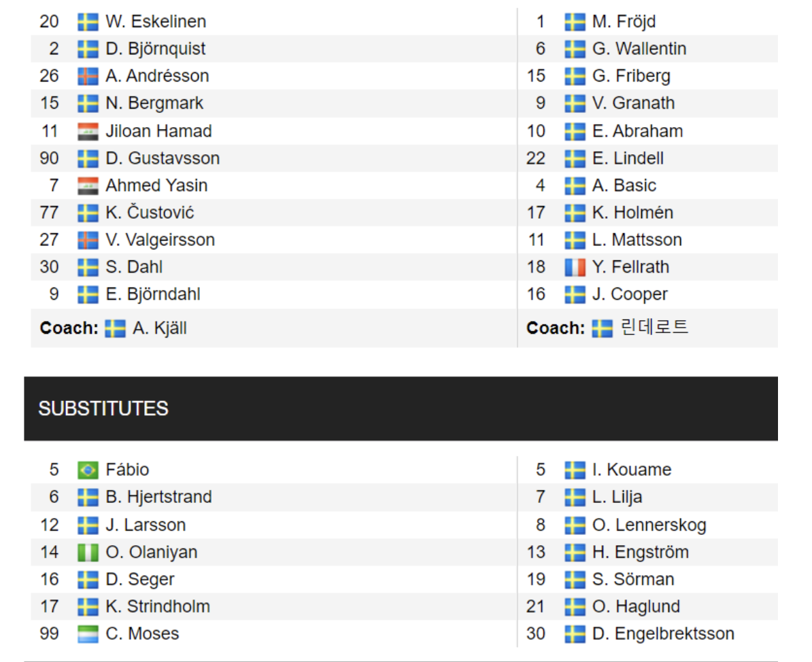
Task: Click the Iceland flag next to V. Valgeirsson
Action: tap(88, 240)
